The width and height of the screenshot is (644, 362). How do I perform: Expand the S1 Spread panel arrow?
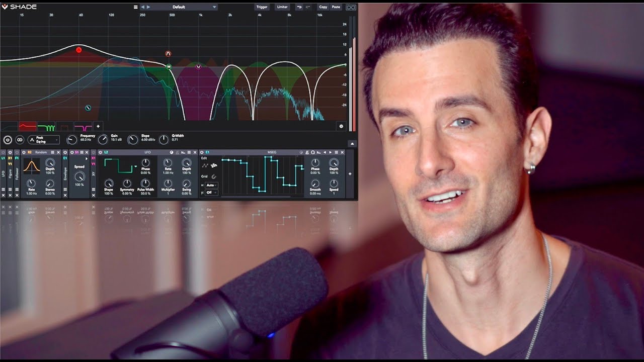[x=87, y=159]
